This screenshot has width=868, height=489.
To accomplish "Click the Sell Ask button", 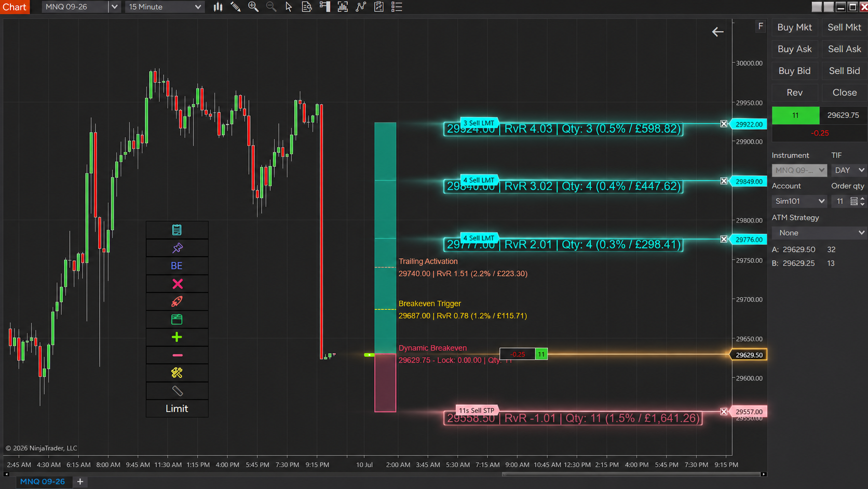I will pyautogui.click(x=844, y=49).
